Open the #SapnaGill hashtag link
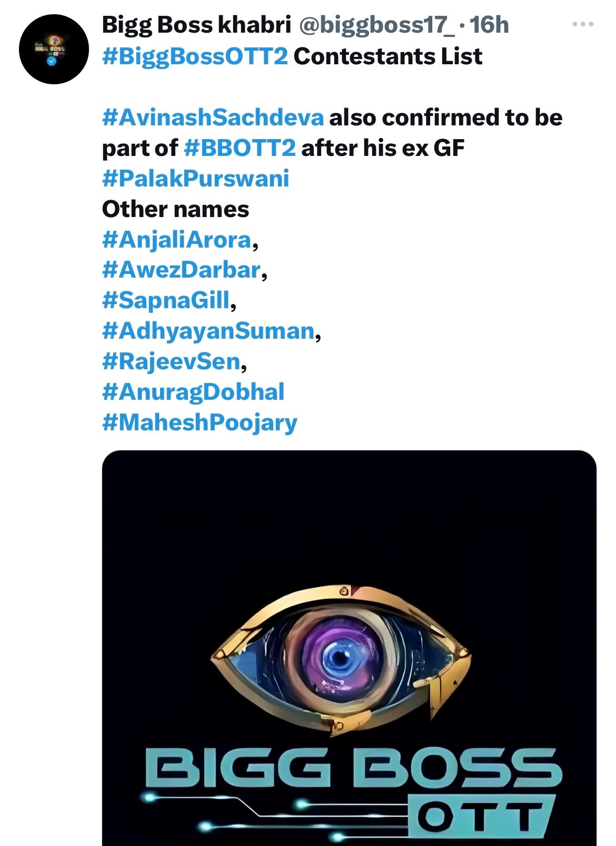Viewport: 616px width, 846px height. tap(166, 300)
